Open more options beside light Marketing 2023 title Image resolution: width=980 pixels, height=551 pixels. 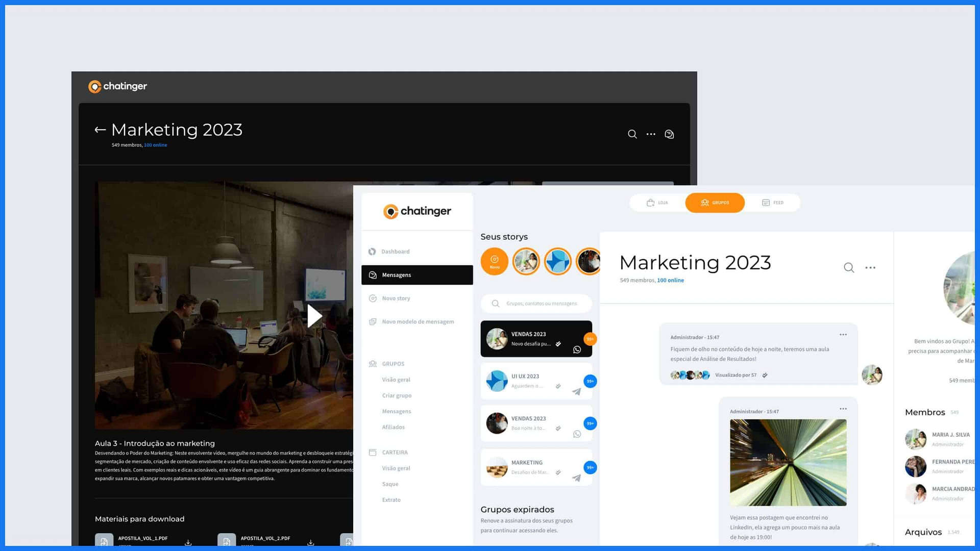pos(870,268)
